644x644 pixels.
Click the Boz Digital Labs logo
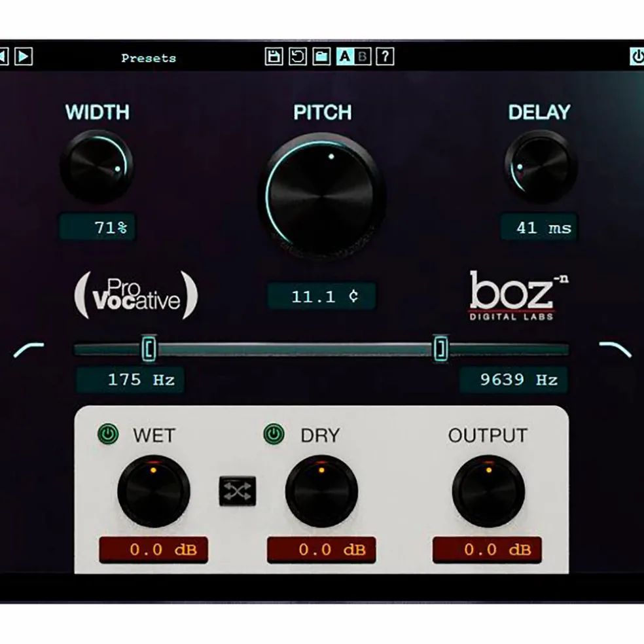coord(520,295)
